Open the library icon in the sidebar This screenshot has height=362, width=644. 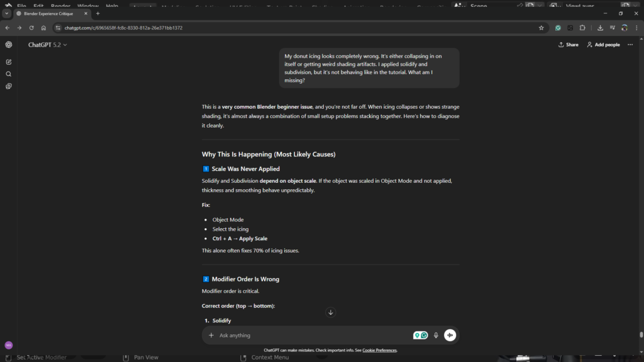coord(8,85)
